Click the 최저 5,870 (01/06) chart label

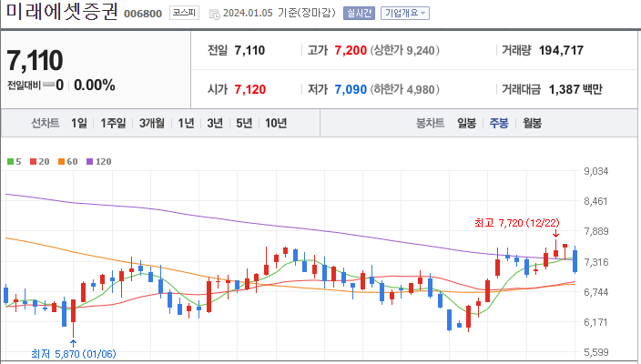74,354
